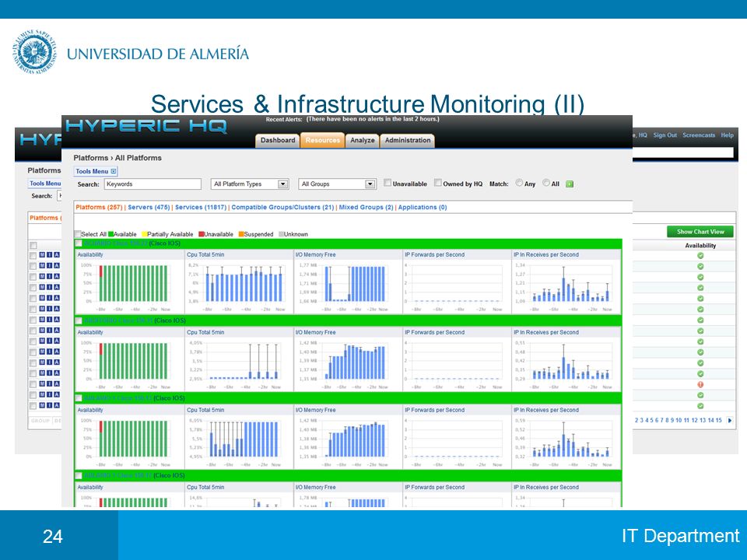The width and height of the screenshot is (747, 560).
Task: Click the back window top search box
Action: [x=683, y=152]
